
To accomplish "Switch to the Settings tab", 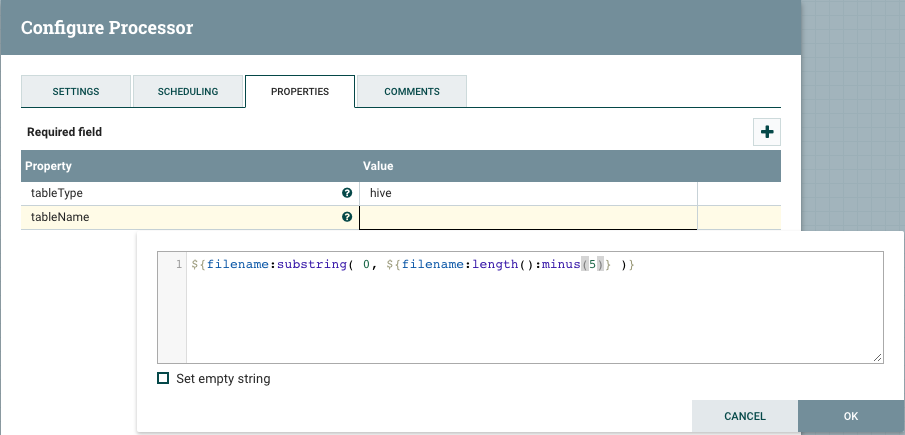I will coord(76,92).
